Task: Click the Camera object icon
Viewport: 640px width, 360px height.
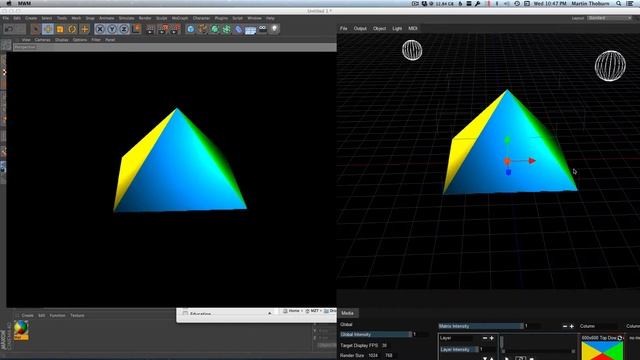Action: click(262, 29)
